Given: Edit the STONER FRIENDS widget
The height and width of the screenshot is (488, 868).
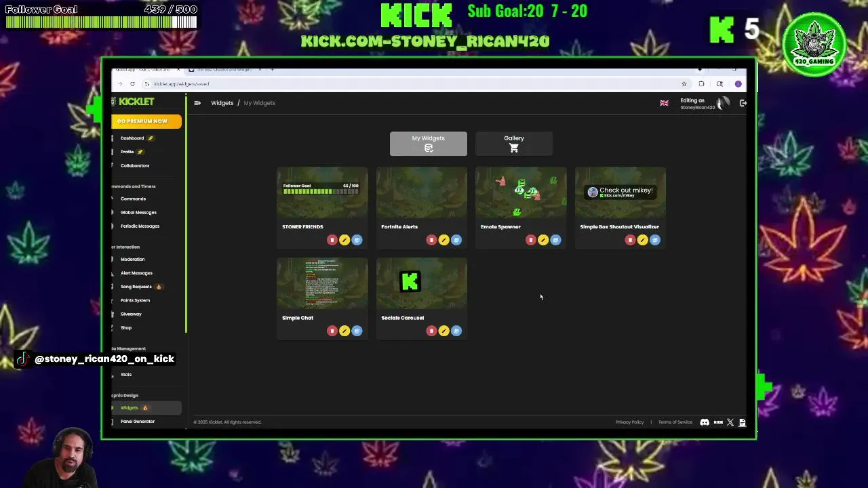Looking at the screenshot, I should (344, 240).
